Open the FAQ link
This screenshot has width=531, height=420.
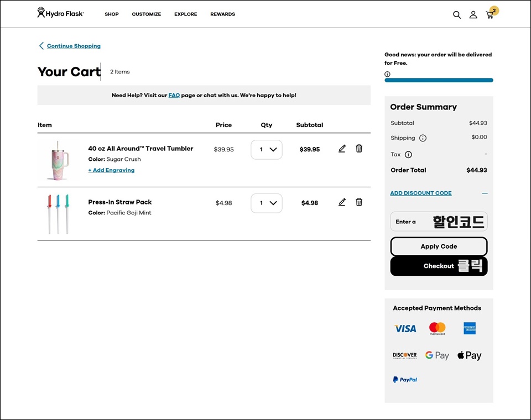(174, 96)
